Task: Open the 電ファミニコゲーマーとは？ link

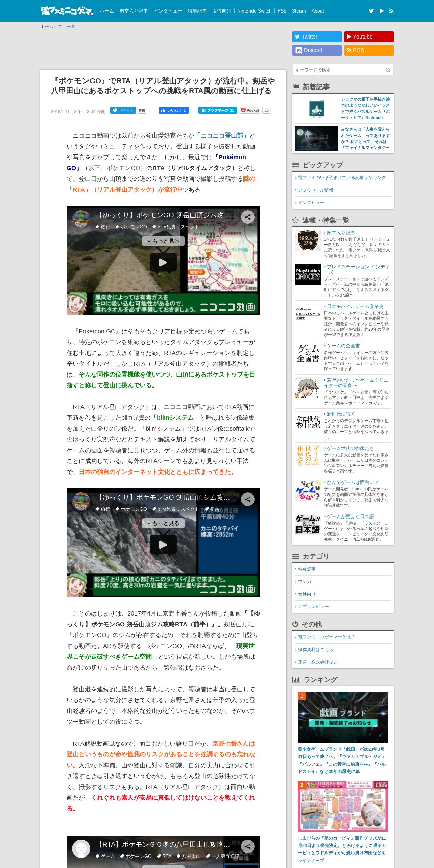Action: coord(326,637)
